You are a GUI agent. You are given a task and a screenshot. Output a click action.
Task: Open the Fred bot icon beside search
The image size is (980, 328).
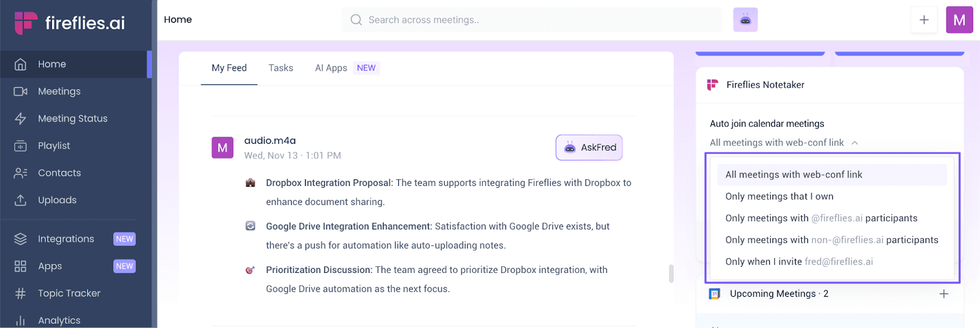745,20
